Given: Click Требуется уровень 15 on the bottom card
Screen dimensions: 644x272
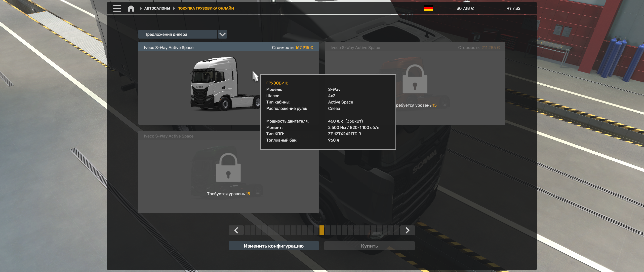Looking at the screenshot, I should tap(228, 194).
